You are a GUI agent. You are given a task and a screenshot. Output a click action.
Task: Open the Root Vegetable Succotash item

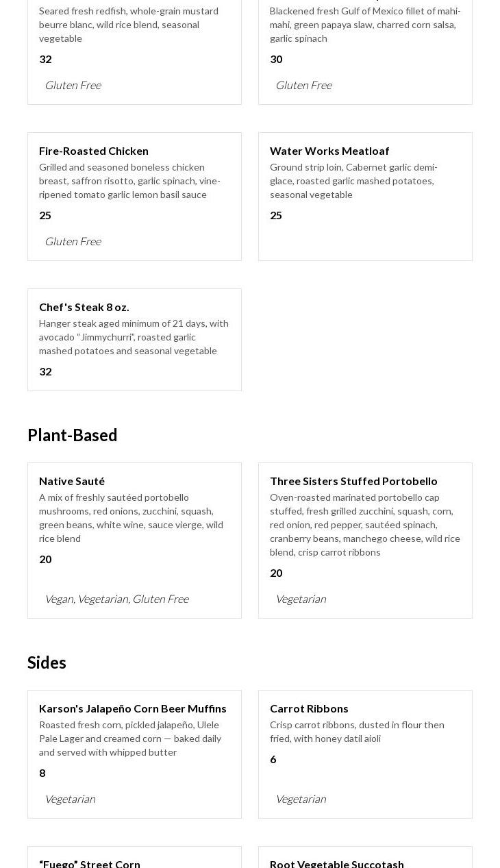click(x=337, y=863)
